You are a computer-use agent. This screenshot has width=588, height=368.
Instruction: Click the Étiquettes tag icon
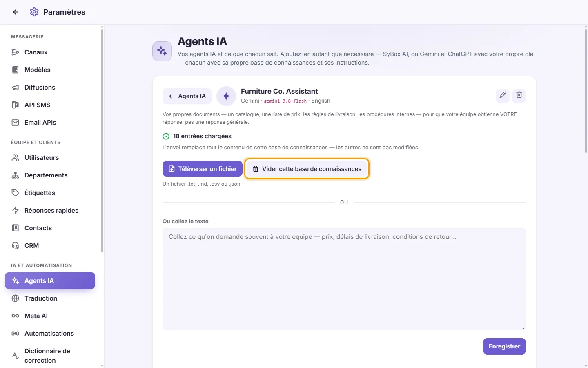pos(16,193)
